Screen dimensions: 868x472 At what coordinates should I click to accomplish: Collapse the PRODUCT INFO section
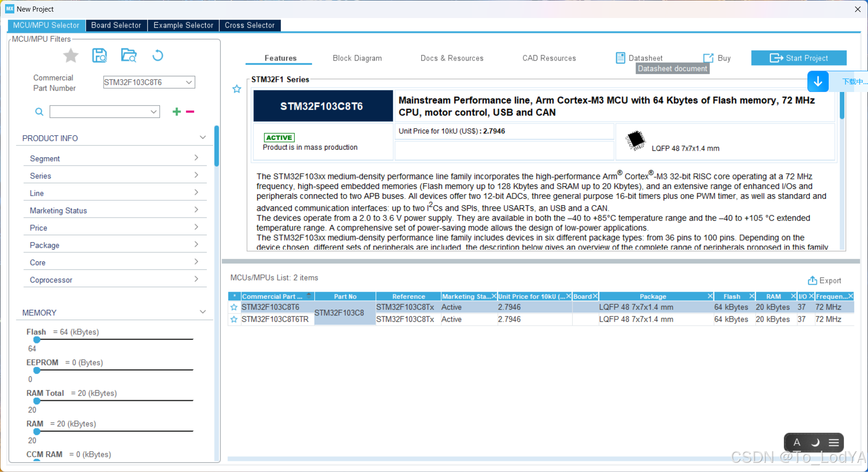coord(202,138)
